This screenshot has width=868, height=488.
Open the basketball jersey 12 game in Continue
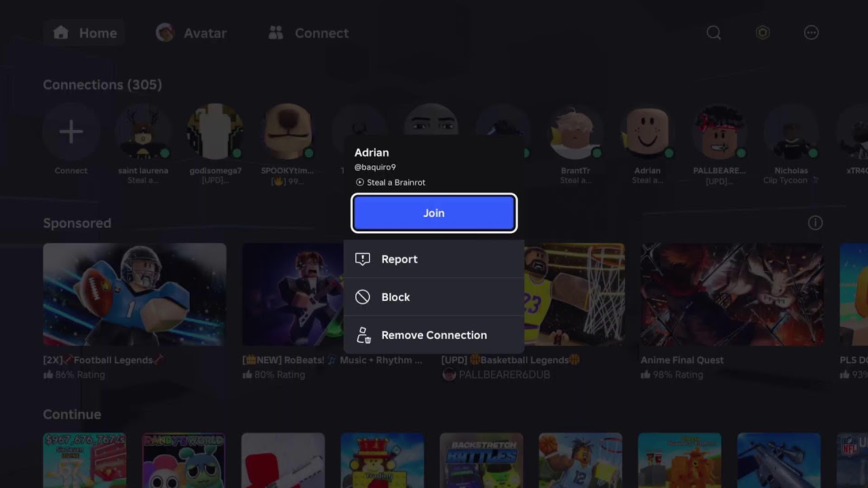click(x=580, y=460)
